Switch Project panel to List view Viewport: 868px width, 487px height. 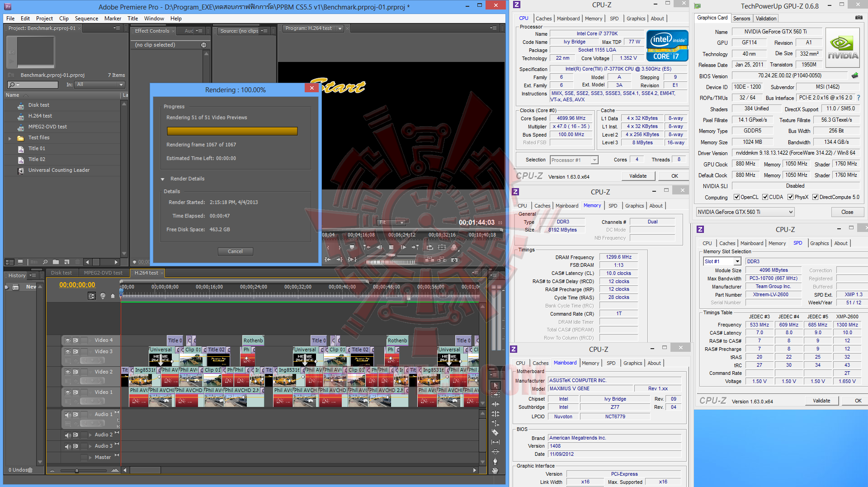pyautogui.click(x=10, y=262)
